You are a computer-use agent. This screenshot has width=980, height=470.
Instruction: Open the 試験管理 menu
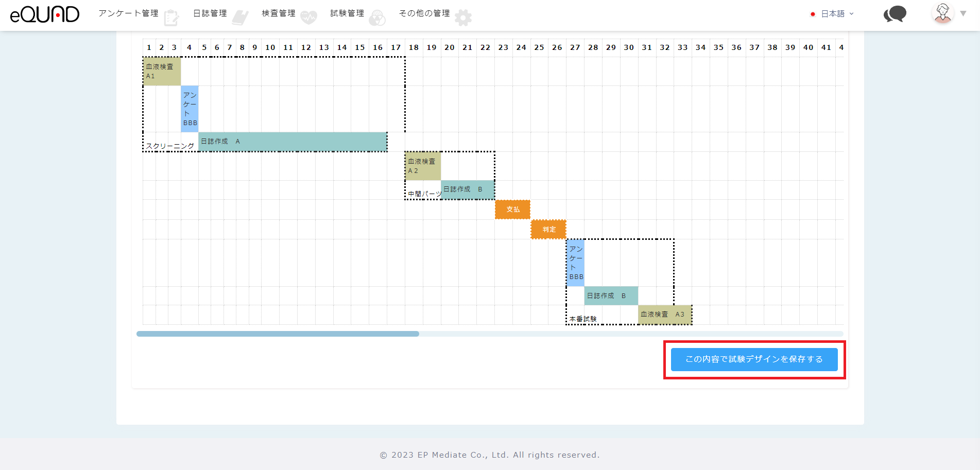coord(347,13)
